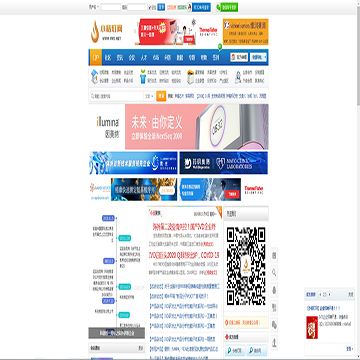The image size is (360, 360).
Task: Click the top icon in right floating toolbar
Action: (x=274, y=256)
